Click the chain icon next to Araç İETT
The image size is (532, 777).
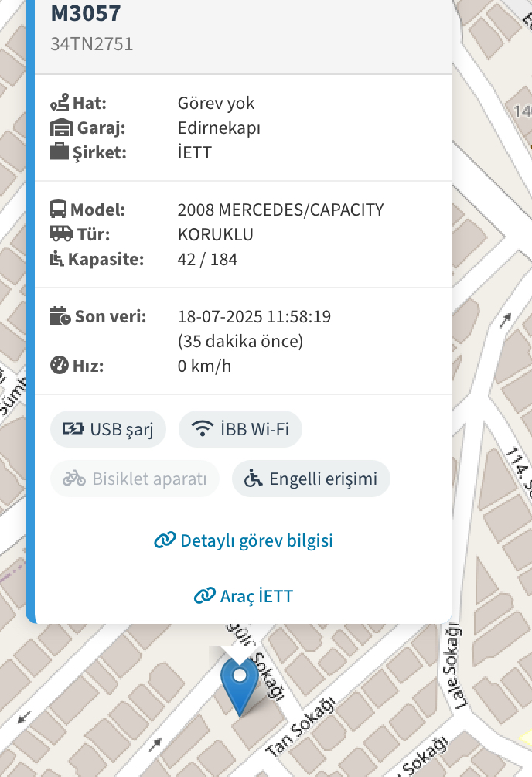(204, 595)
